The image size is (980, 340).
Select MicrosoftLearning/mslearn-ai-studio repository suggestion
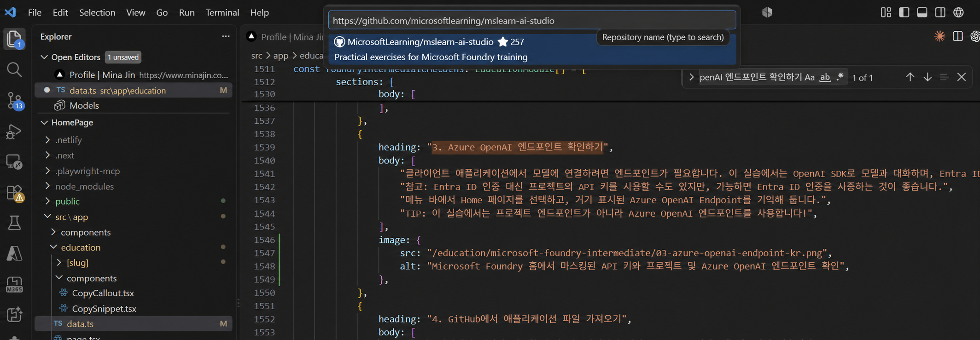pos(532,49)
